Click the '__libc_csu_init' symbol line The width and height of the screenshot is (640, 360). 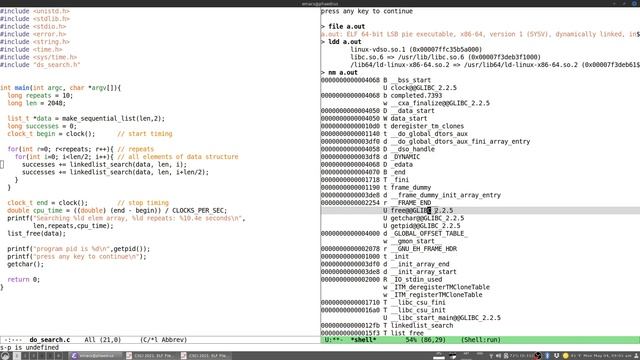pyautogui.click(x=383, y=310)
